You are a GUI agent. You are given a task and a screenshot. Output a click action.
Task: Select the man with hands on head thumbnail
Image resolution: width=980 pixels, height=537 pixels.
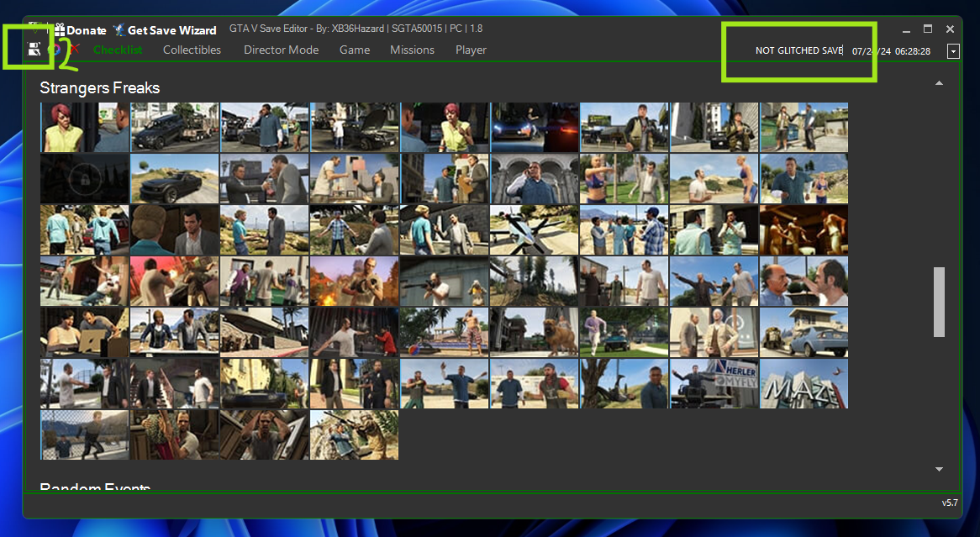tap(265, 435)
